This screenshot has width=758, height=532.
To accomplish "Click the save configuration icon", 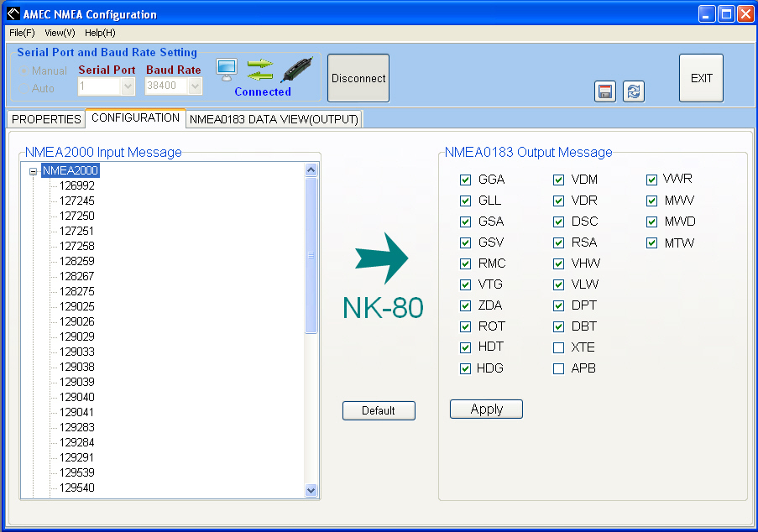I will (x=604, y=91).
